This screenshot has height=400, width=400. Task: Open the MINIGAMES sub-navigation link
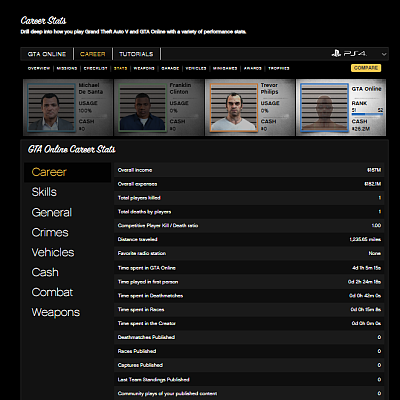(x=225, y=68)
